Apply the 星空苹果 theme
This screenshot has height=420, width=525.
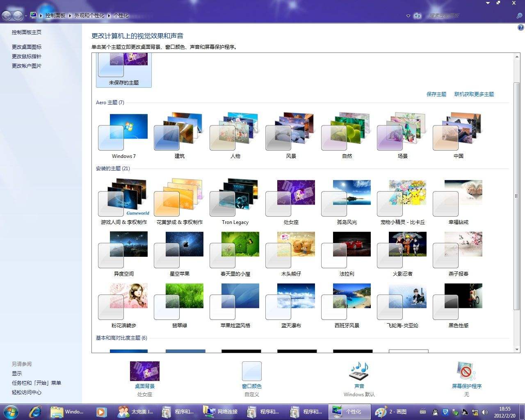click(x=179, y=253)
